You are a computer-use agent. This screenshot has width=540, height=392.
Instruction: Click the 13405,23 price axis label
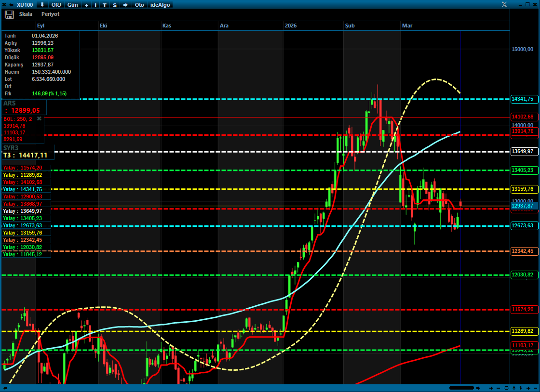[524, 170]
